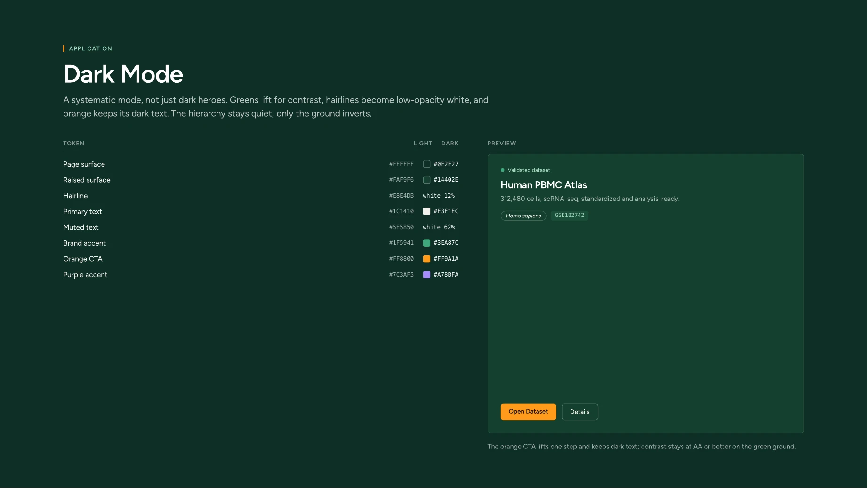This screenshot has height=488, width=868.
Task: Choose the Orange CTA #FF9A1A swatch
Action: tap(426, 259)
